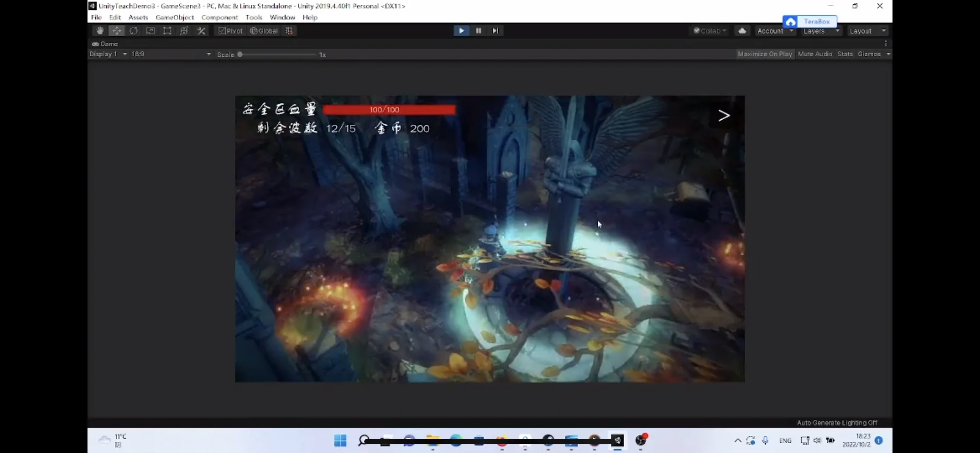This screenshot has height=453, width=980.
Task: Open the Layers dropdown
Action: [821, 31]
